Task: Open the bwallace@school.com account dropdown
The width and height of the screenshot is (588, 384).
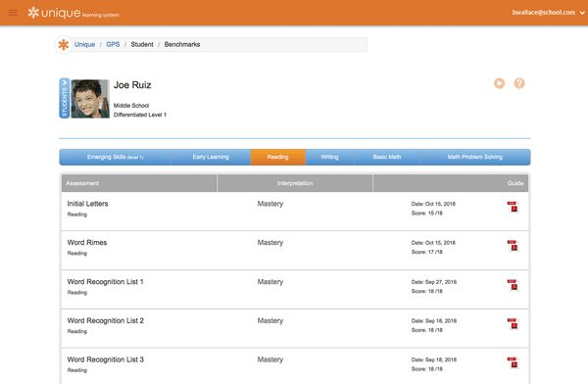Action: (548, 13)
